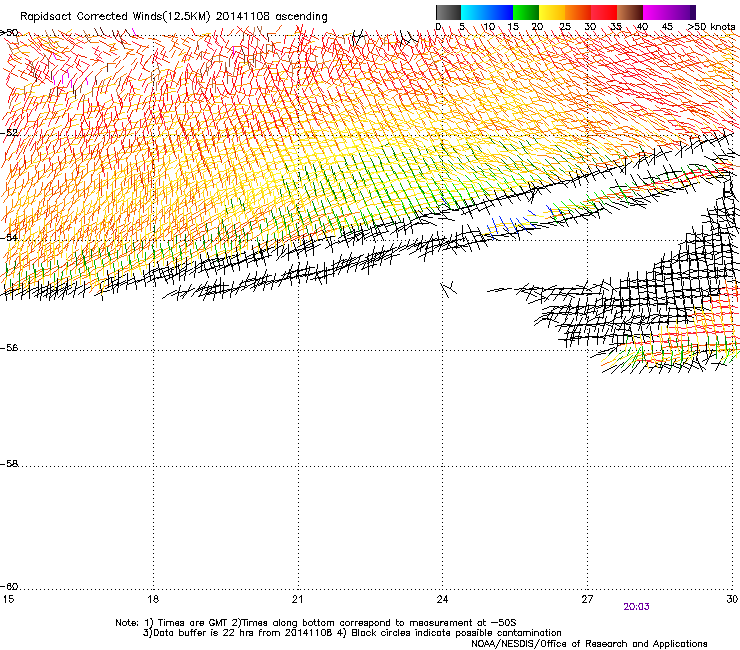Click legend tick label 25
The width and height of the screenshot is (740, 650).
[565, 27]
